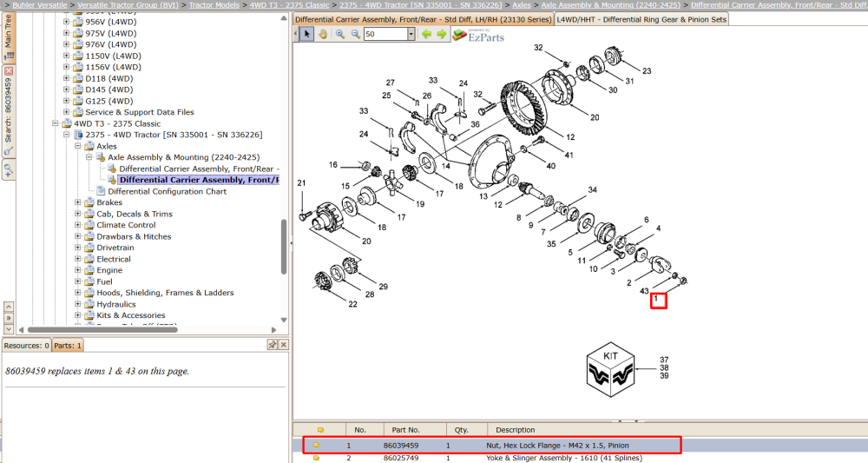Click the sidebar up chevron button

[9, 307]
